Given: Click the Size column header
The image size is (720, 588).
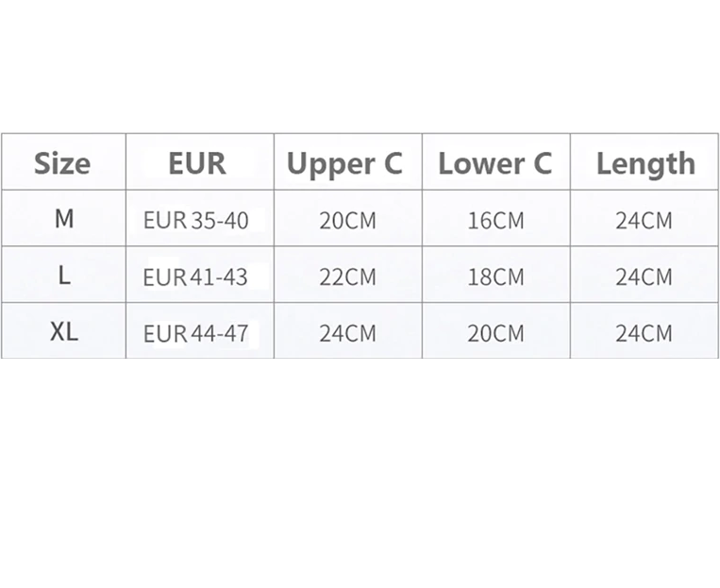Looking at the screenshot, I should (x=62, y=163).
